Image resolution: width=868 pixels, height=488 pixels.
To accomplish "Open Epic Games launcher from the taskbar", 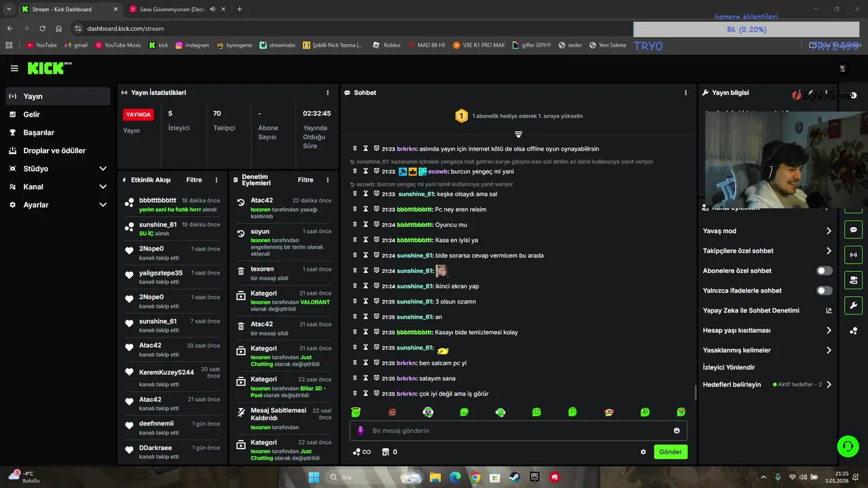I will point(534,477).
